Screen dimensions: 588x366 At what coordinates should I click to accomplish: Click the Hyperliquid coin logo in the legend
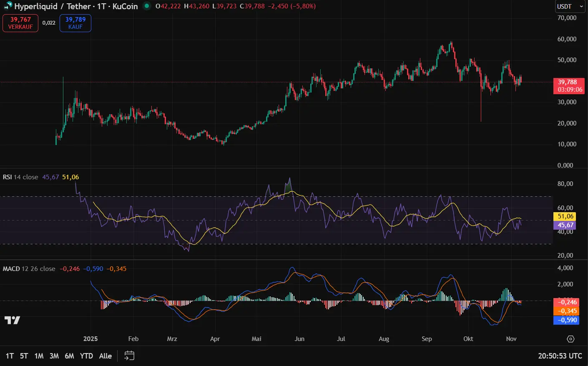(x=7, y=6)
